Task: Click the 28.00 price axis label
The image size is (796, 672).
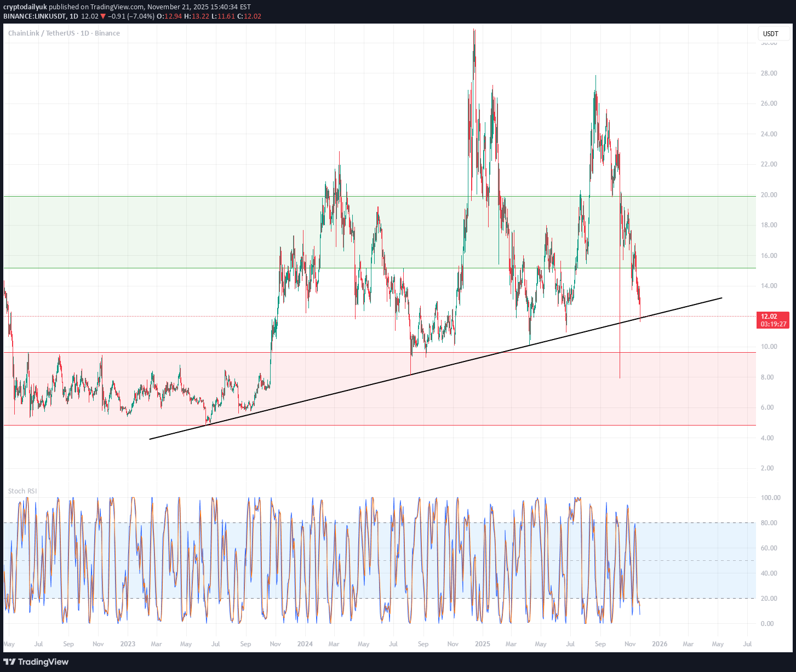Action: pyautogui.click(x=769, y=73)
